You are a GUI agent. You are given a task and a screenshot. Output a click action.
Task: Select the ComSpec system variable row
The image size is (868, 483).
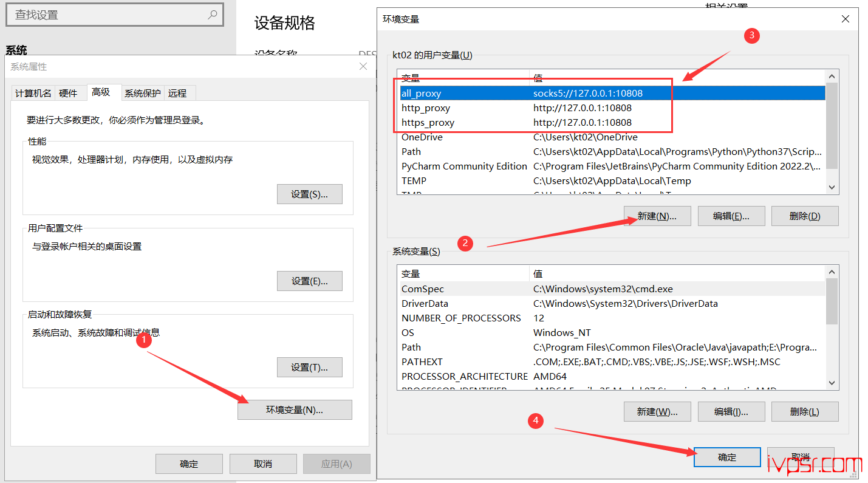pyautogui.click(x=612, y=289)
